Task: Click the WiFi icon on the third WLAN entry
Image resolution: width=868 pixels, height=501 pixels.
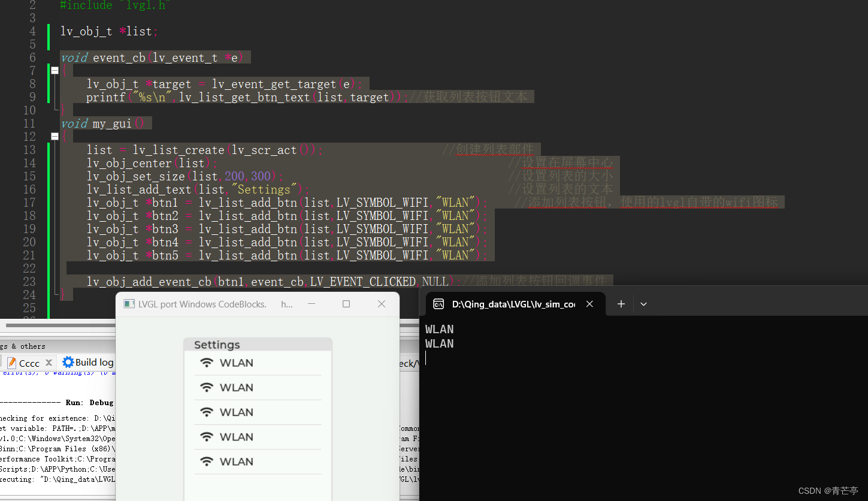Action: (207, 412)
